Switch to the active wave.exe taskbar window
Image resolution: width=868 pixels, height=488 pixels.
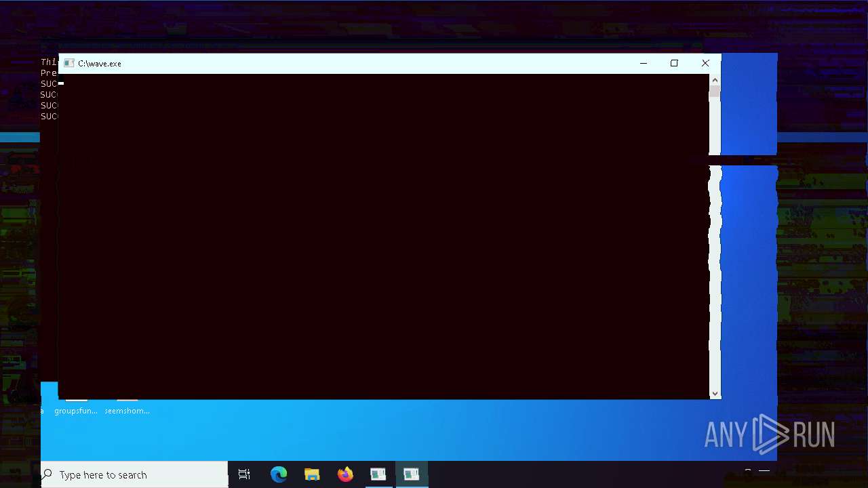tap(411, 474)
